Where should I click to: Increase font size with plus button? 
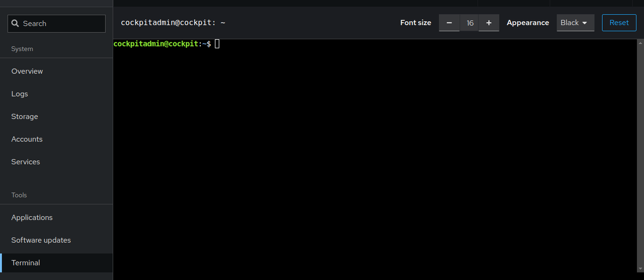(489, 23)
